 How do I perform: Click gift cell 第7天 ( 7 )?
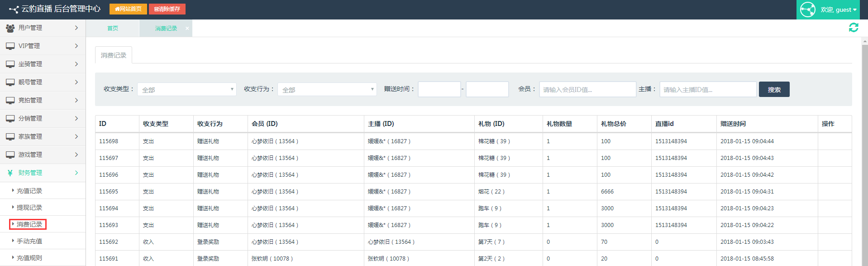(491, 242)
